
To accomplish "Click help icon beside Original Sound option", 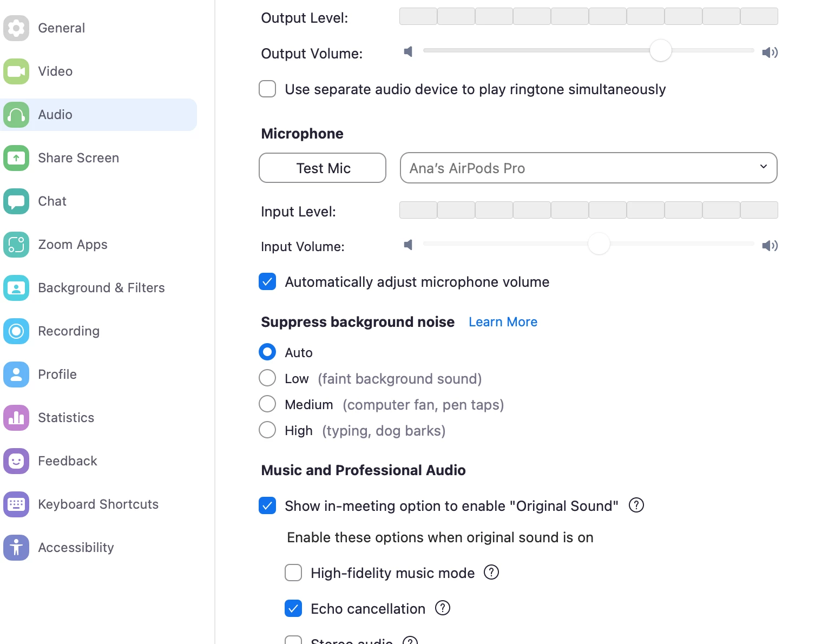I will pyautogui.click(x=636, y=505).
